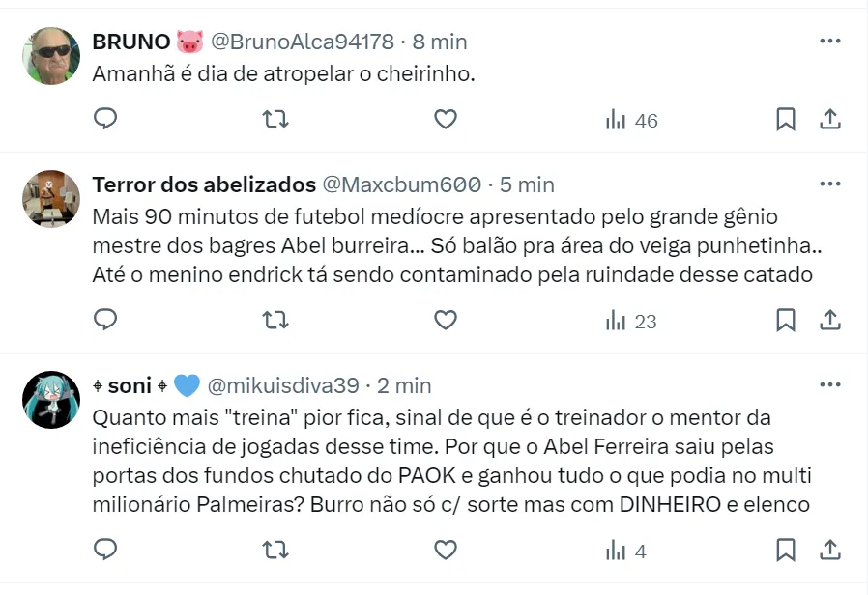868x595 pixels.
Task: Share BRUNO's tweet
Action: 829,119
